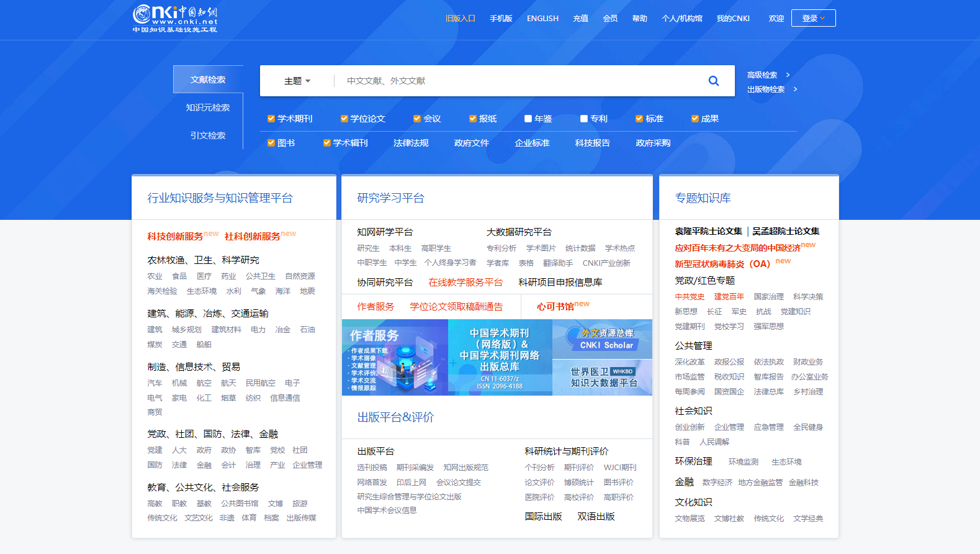980x554 pixels.
Task: Switch to the 知识元检索 tab
Action: [x=208, y=107]
